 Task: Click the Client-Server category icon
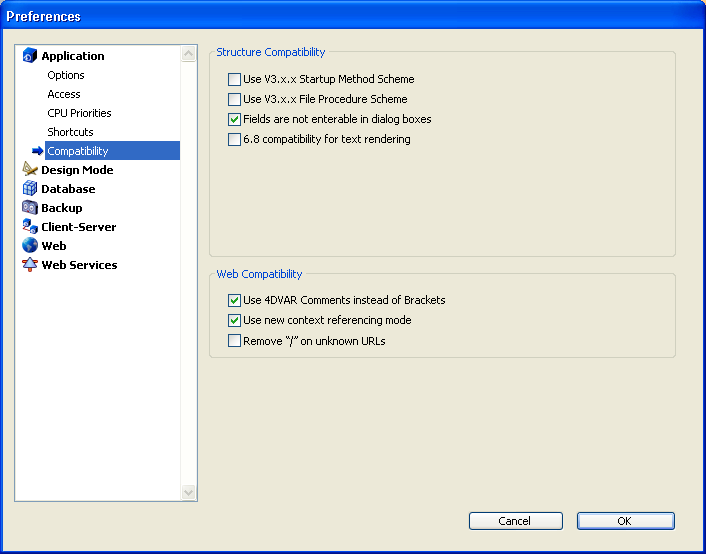click(29, 227)
